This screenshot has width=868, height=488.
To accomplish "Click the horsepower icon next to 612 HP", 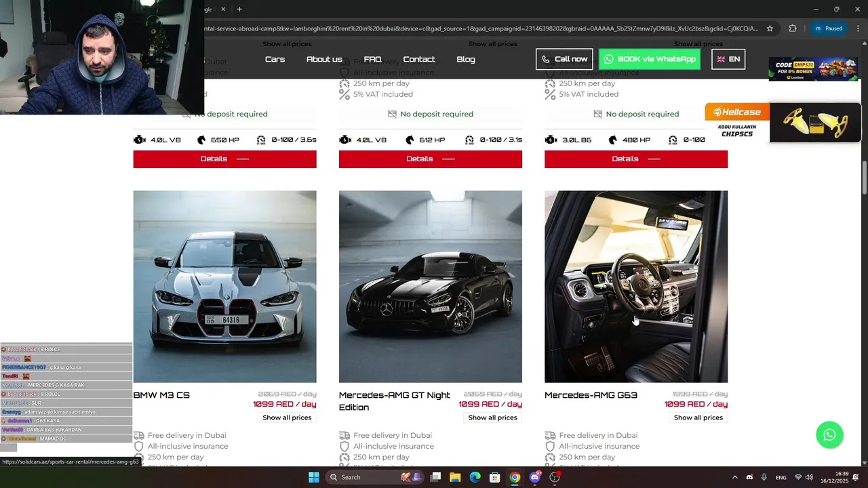I will click(x=410, y=140).
